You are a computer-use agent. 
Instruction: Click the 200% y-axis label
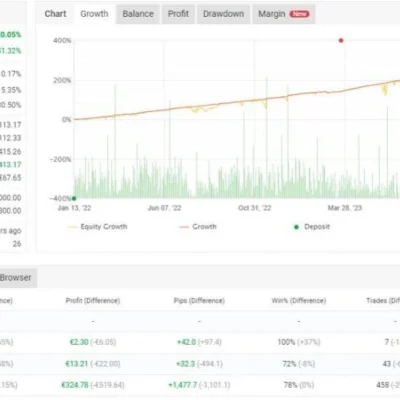(62, 80)
